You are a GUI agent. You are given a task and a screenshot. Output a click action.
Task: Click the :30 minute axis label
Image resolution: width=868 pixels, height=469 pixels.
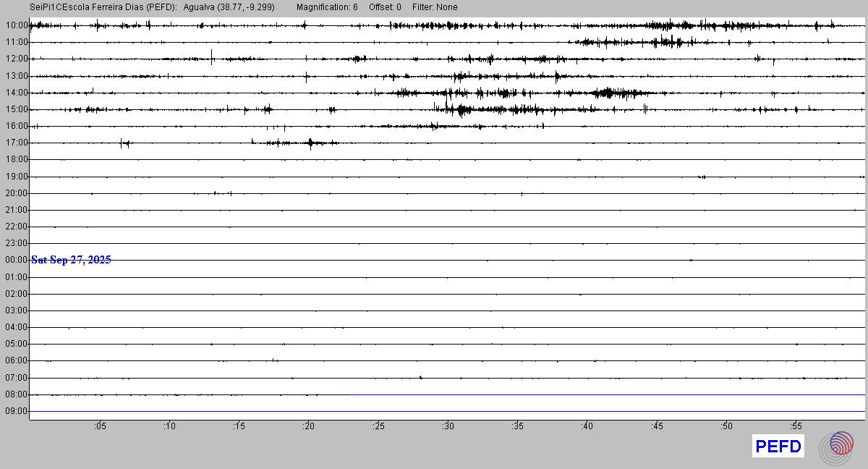coord(448,426)
